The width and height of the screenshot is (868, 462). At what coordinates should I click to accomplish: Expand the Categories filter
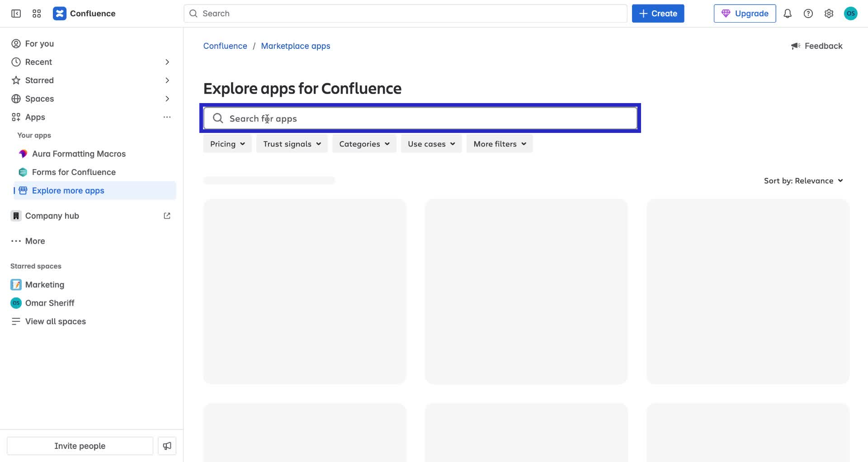[364, 143]
